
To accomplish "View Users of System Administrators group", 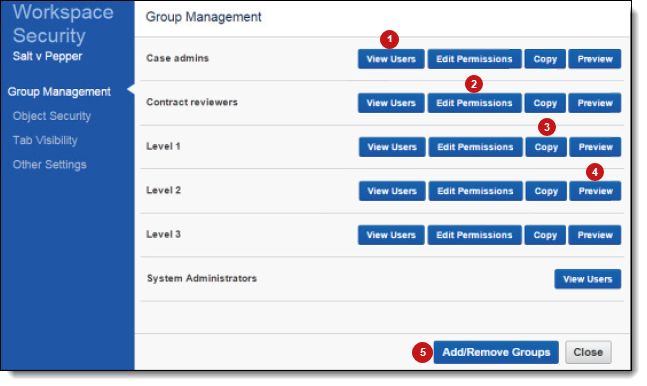I will 588,279.
